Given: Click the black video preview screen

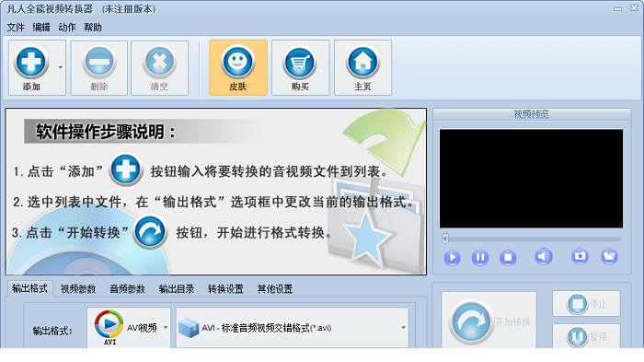Looking at the screenshot, I should [x=531, y=179].
